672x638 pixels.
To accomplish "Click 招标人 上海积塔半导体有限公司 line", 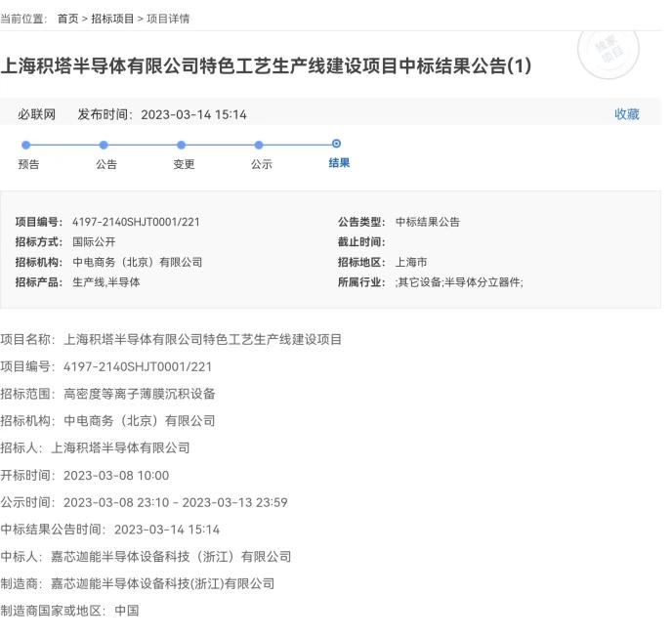I will click(95, 448).
